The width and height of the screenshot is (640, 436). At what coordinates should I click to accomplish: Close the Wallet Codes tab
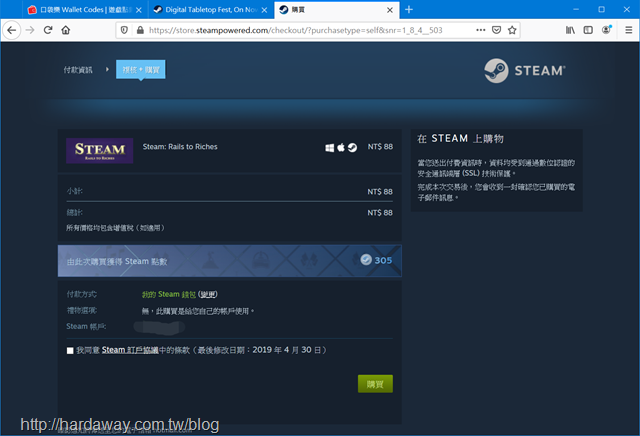point(139,10)
